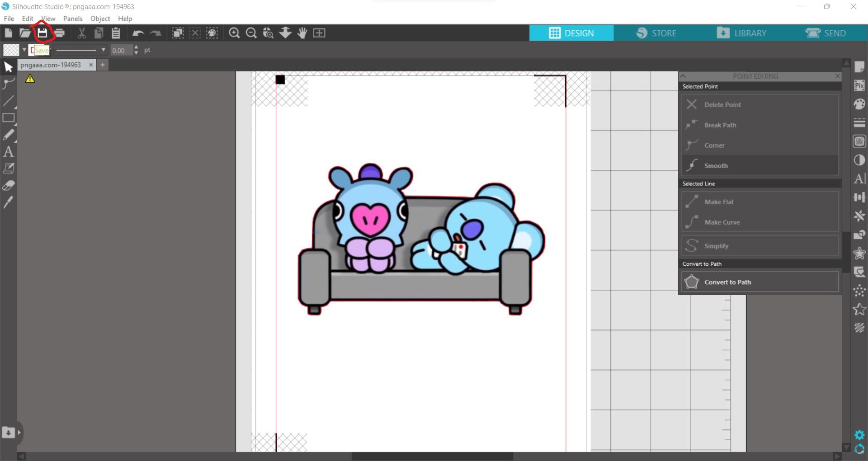The height and width of the screenshot is (461, 868).
Task: Close the pngaaa.com-194963 document tab
Action: click(x=91, y=65)
